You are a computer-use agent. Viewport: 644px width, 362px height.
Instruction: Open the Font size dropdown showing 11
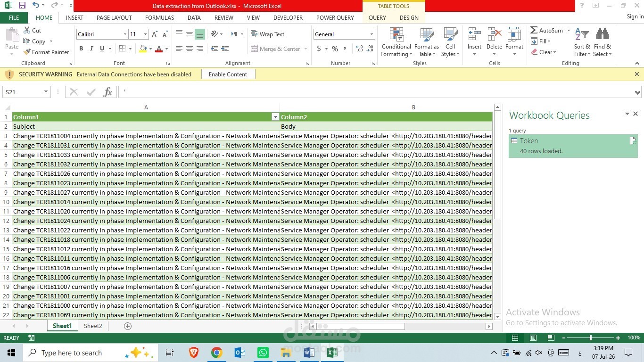[x=145, y=34]
